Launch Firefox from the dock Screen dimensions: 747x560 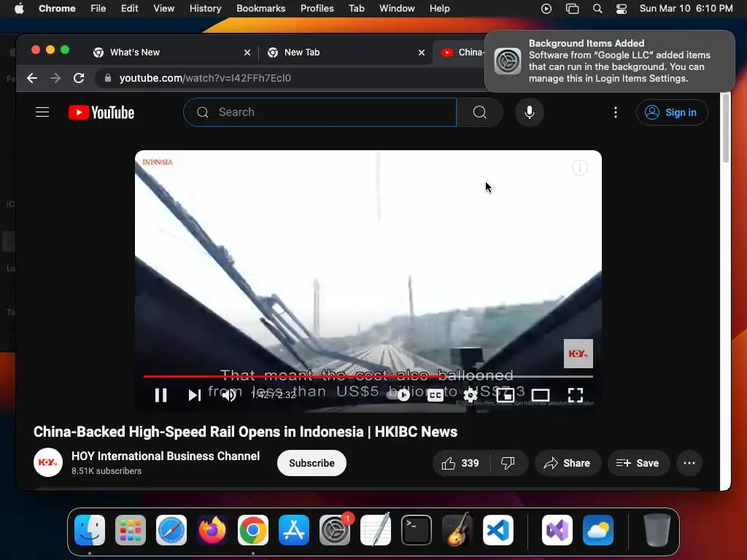(212, 530)
